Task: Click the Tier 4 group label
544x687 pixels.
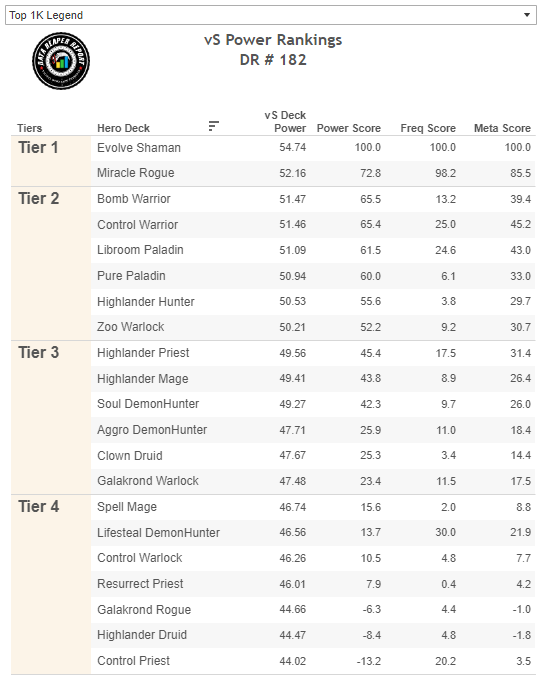Action: click(x=39, y=506)
